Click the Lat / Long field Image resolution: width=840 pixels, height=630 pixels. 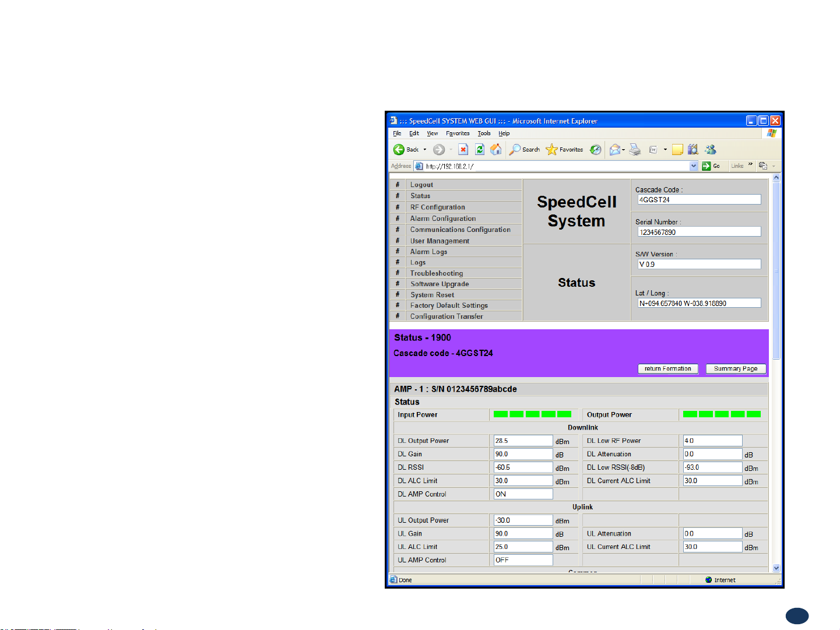click(699, 303)
